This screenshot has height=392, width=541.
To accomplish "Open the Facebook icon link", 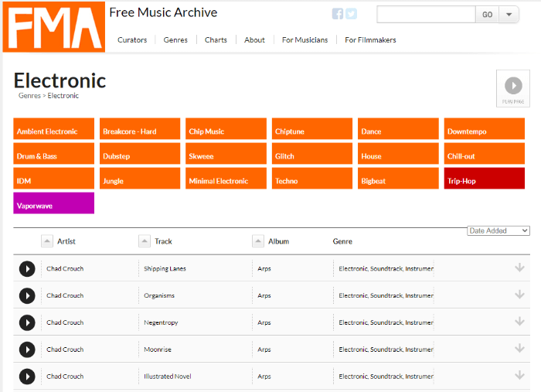I will (x=338, y=14).
